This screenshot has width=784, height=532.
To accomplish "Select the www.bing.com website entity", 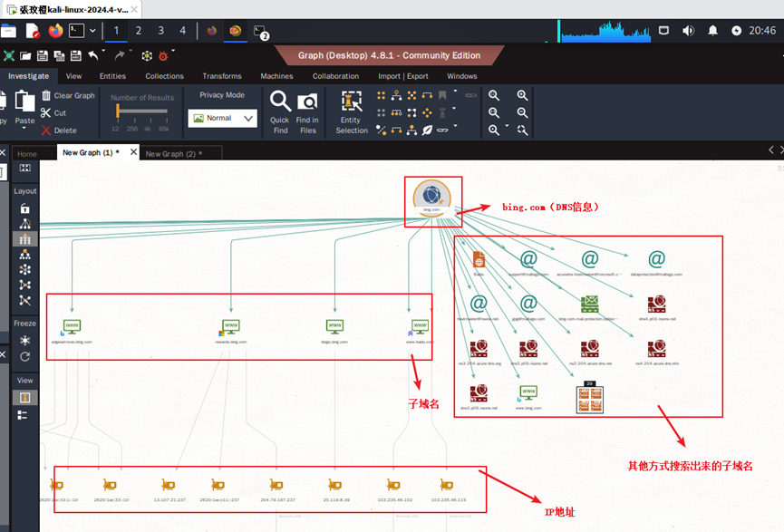I will pyautogui.click(x=528, y=393).
